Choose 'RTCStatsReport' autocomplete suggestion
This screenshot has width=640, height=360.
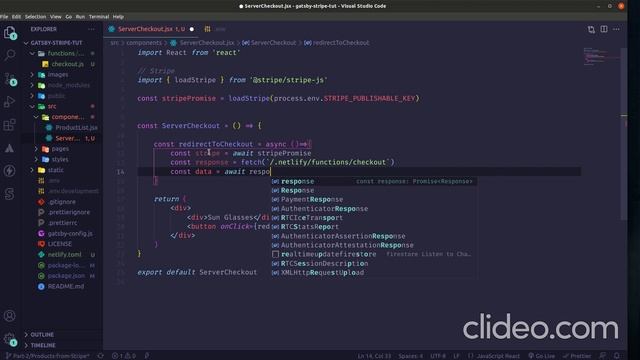[373, 227]
